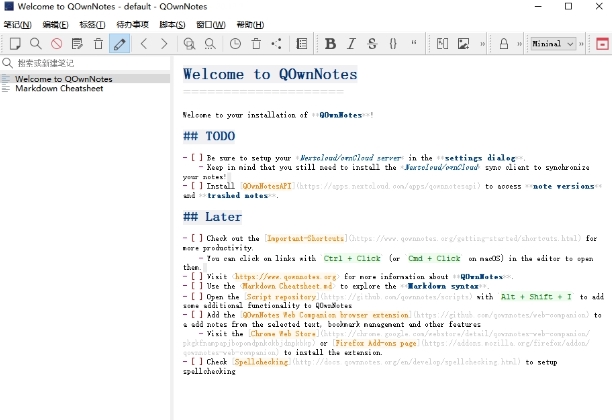Screen dimensions: 612x420
Task: Toggle checkbox before 'Open the Script repository'
Action: pyautogui.click(x=196, y=297)
